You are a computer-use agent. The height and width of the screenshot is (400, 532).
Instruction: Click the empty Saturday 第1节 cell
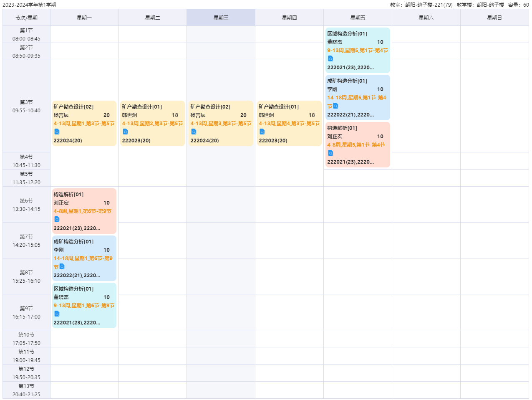click(426, 34)
